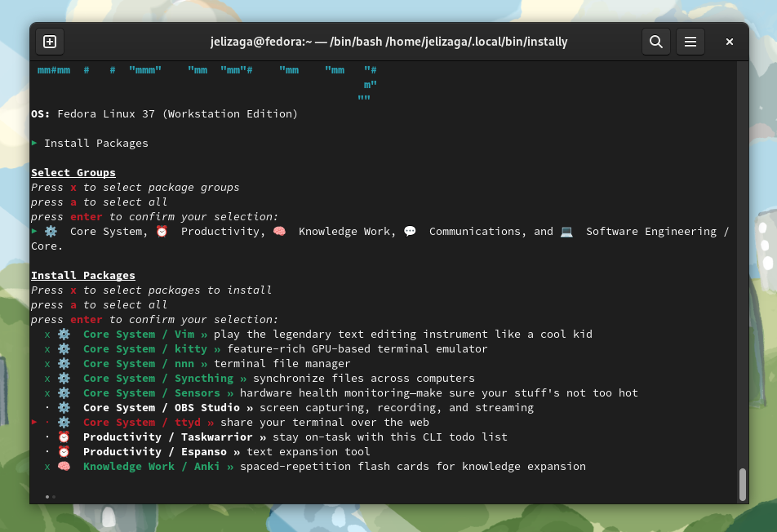Click the alarm clock icon on Taskwarrior row
777x532 pixels.
[x=64, y=437]
